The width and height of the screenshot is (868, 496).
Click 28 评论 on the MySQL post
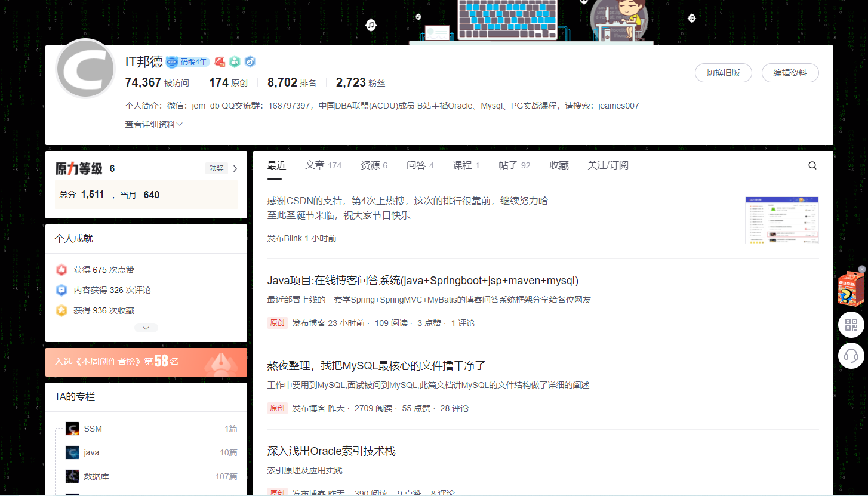(x=454, y=408)
